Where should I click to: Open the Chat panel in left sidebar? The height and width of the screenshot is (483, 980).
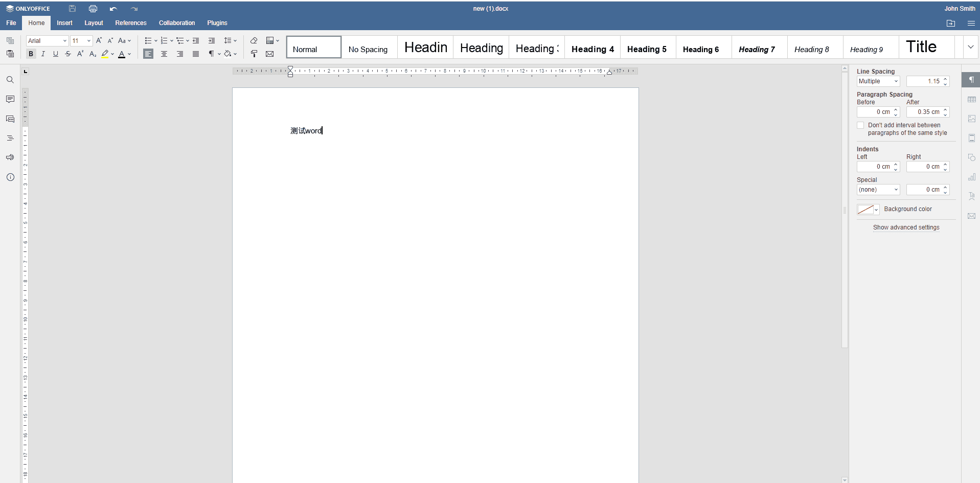pos(10,119)
